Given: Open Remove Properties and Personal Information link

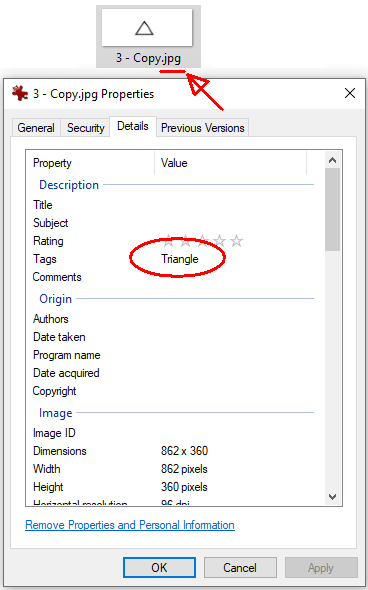Looking at the screenshot, I should coord(130,525).
